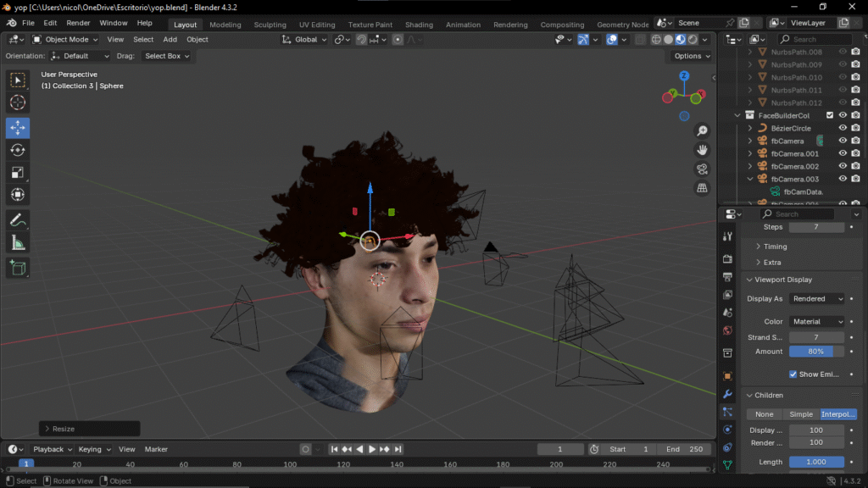This screenshot has width=868, height=488.
Task: Hide BézierCircle using its eye icon
Action: point(843,128)
